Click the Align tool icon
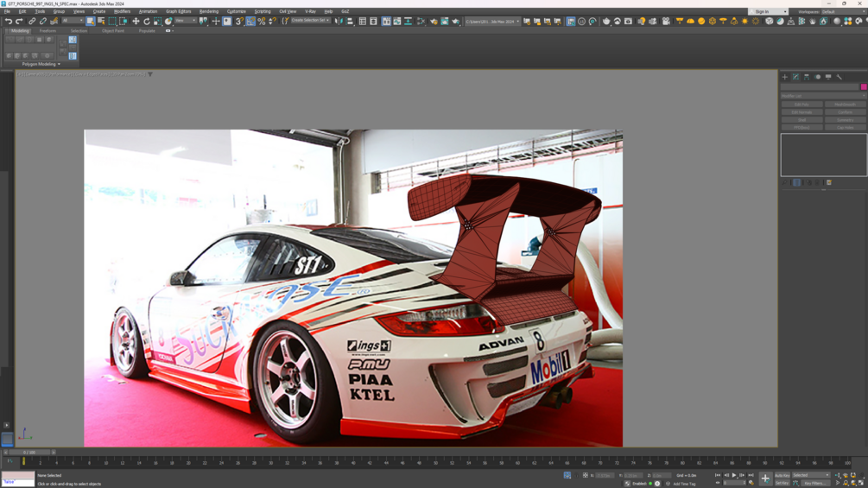 click(350, 21)
